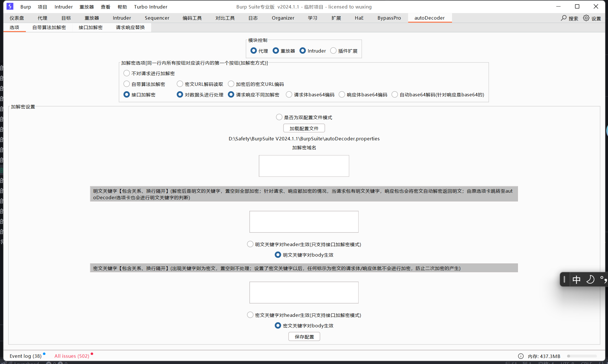
Task: Switch to the 对比工具 tab
Action: click(225, 18)
